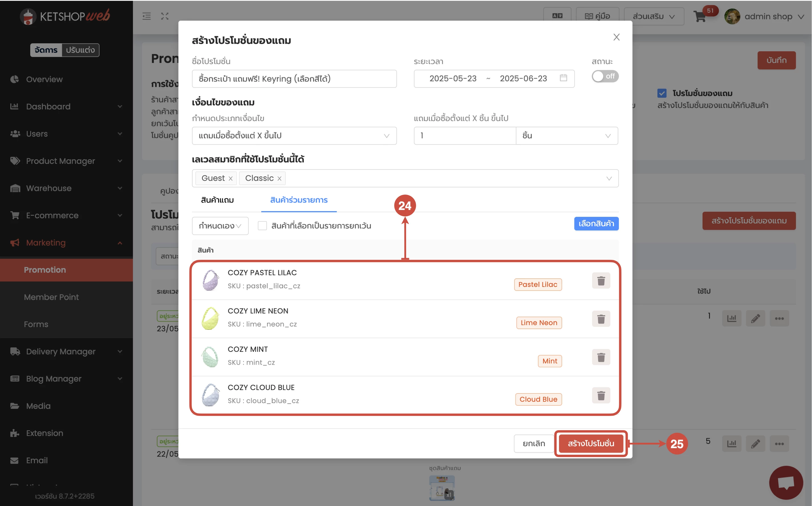Check the excluded-products checkbox

tap(262, 226)
